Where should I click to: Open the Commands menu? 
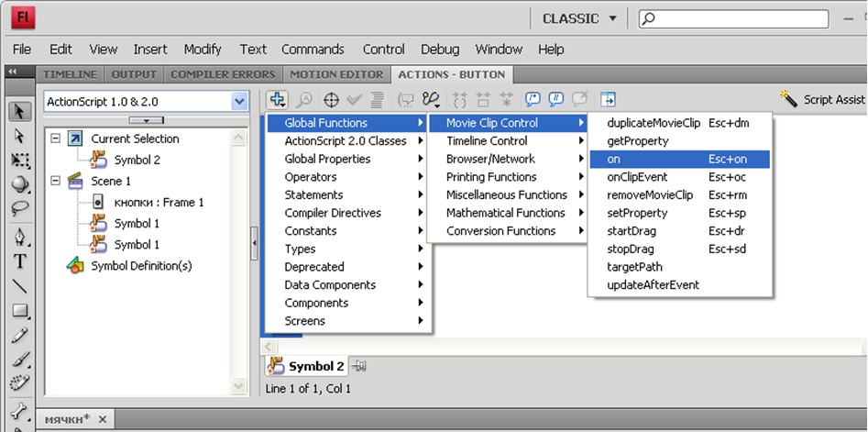pyautogui.click(x=313, y=50)
